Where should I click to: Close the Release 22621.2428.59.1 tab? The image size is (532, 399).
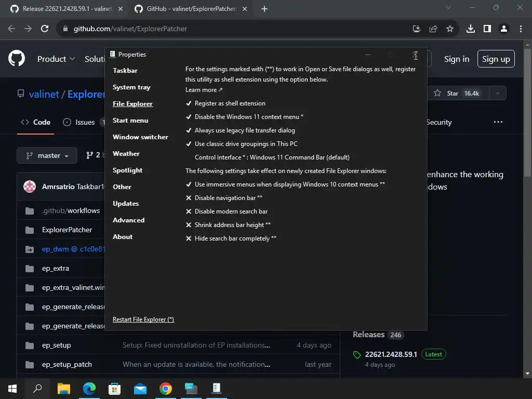pos(121,9)
